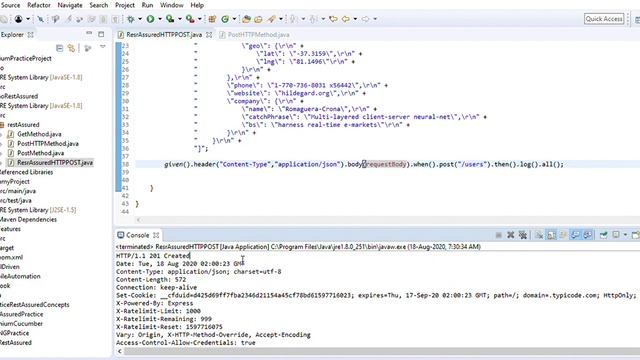
Task: Open the Window menu
Action: [171, 5]
